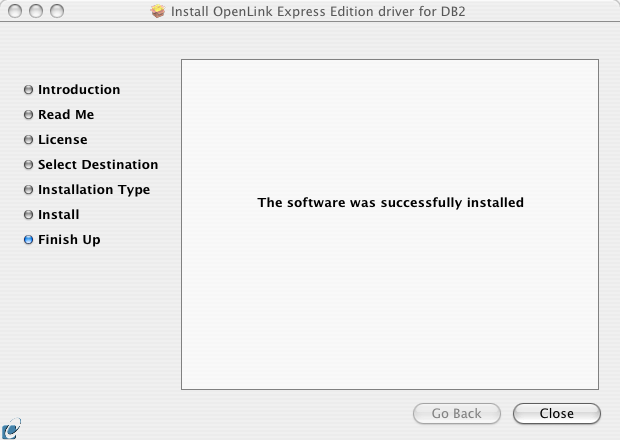
Task: Click the successfully installed message text
Action: click(x=391, y=202)
